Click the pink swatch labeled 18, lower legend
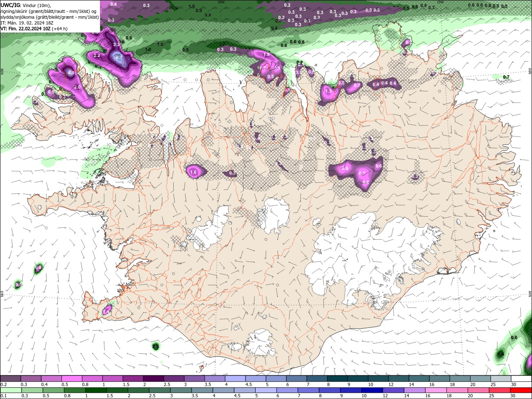Viewport: 532px width, 399px height. pyautogui.click(x=457, y=390)
